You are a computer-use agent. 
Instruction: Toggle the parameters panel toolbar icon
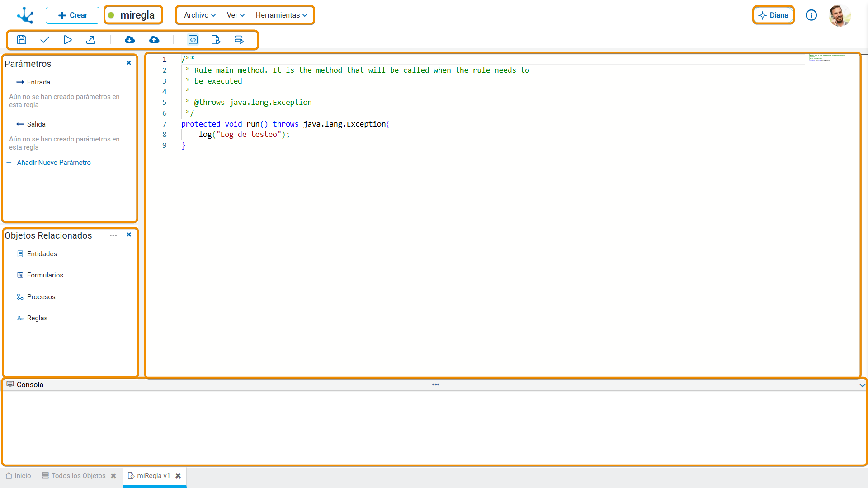click(x=239, y=40)
